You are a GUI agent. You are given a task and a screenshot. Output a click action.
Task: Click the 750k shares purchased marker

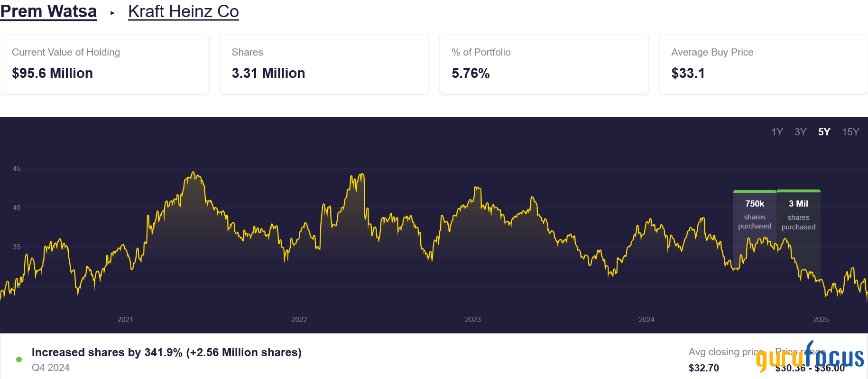(755, 214)
